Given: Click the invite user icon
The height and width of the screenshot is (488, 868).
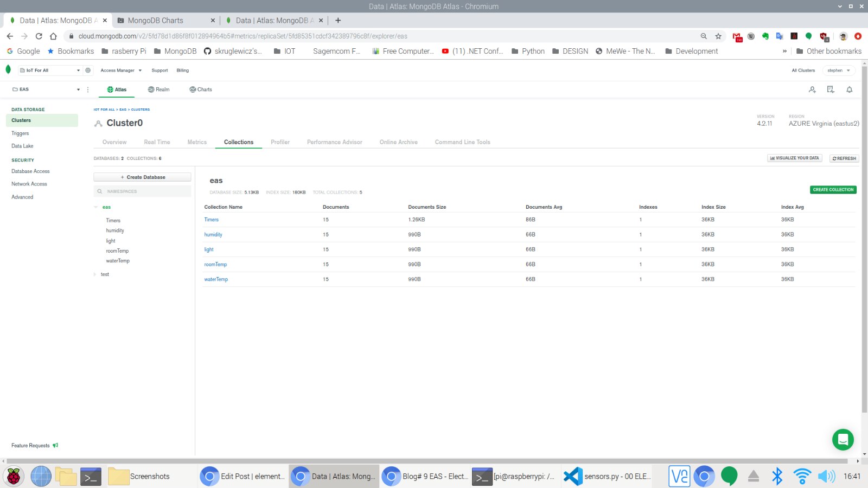Looking at the screenshot, I should (x=812, y=89).
